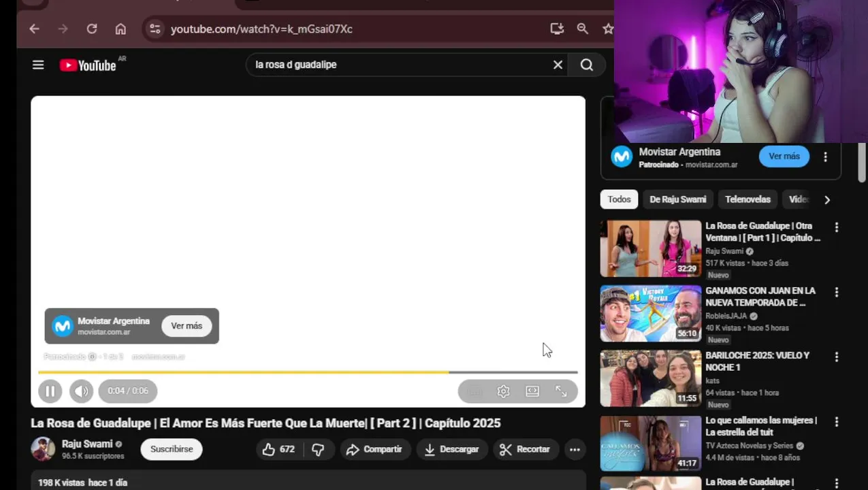Reload the YouTube page
Screen dimensions: 868x490
click(92, 29)
